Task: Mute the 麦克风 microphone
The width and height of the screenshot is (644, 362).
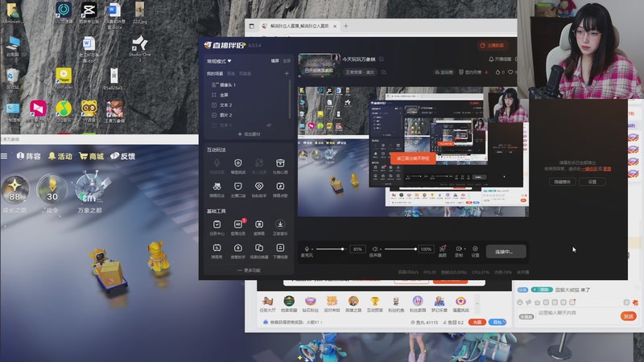Action: click(307, 249)
